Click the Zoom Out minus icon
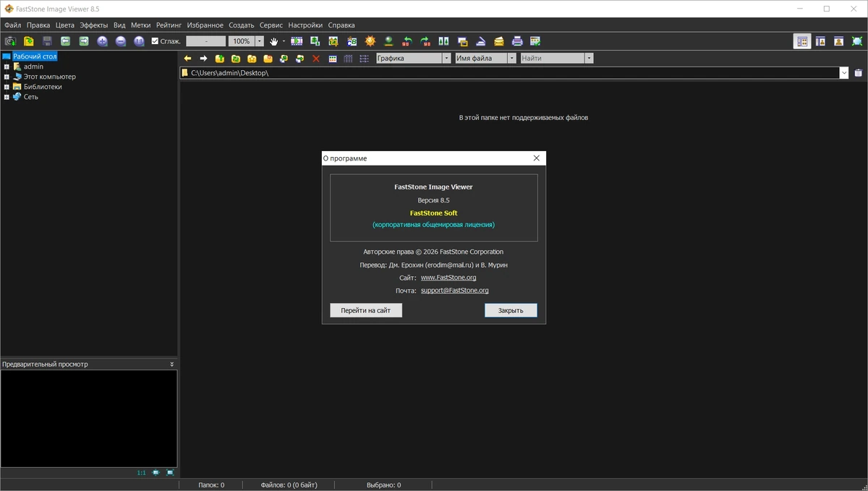This screenshot has height=491, width=868. pos(121,41)
